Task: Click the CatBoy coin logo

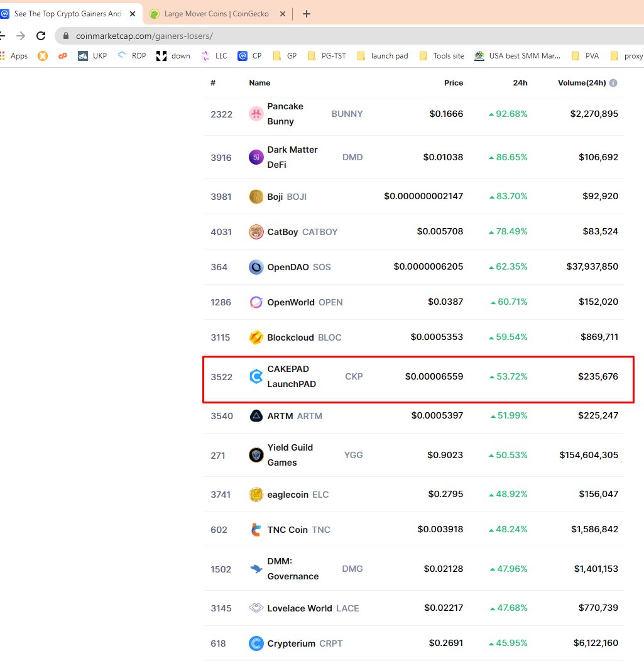Action: pyautogui.click(x=256, y=232)
